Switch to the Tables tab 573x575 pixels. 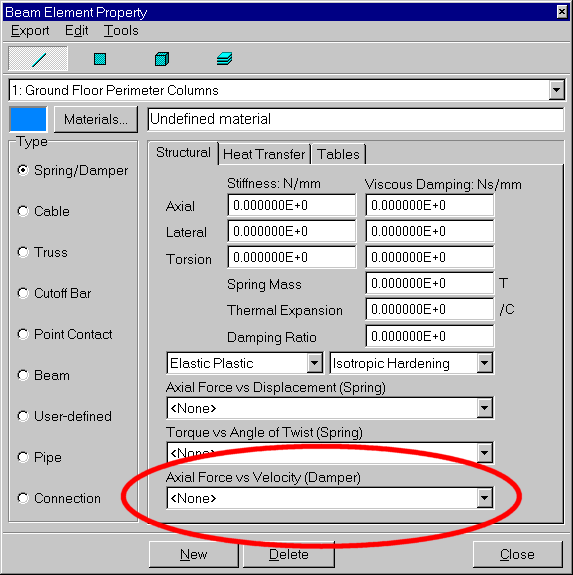pos(338,154)
